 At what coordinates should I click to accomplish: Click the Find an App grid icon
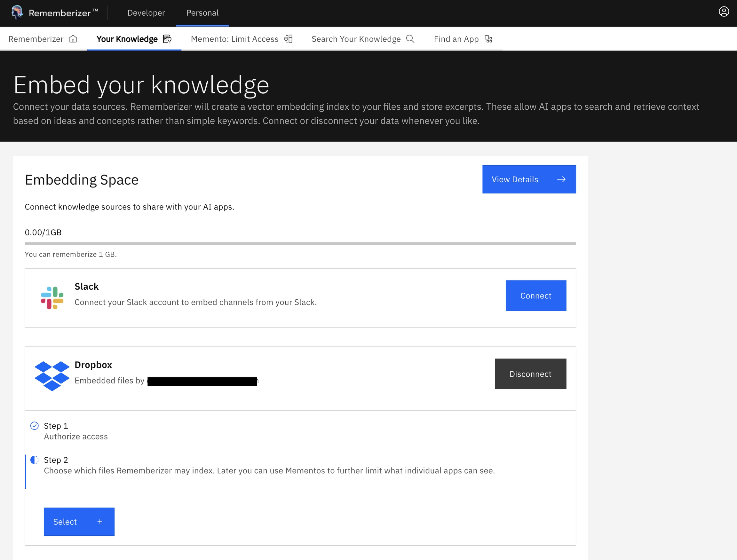tap(488, 39)
